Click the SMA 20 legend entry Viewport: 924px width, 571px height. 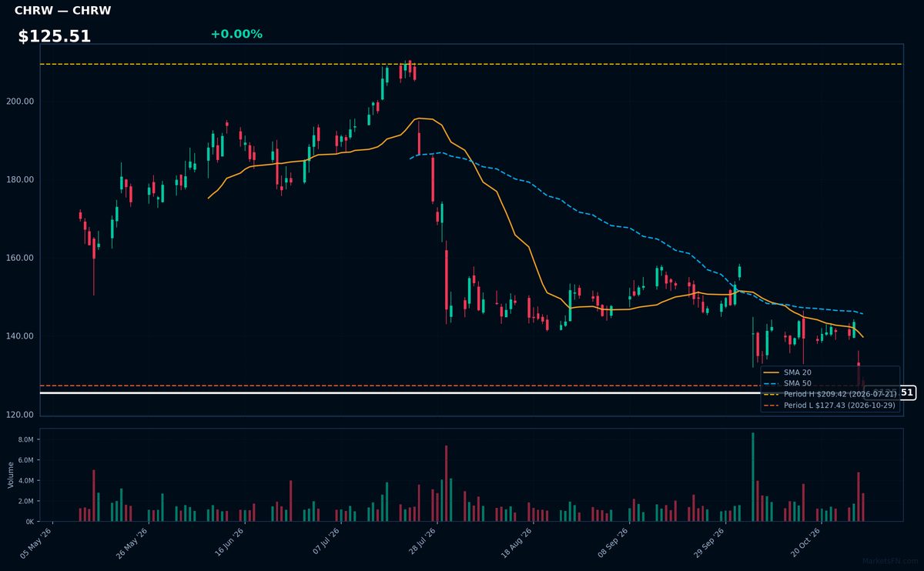click(x=788, y=372)
